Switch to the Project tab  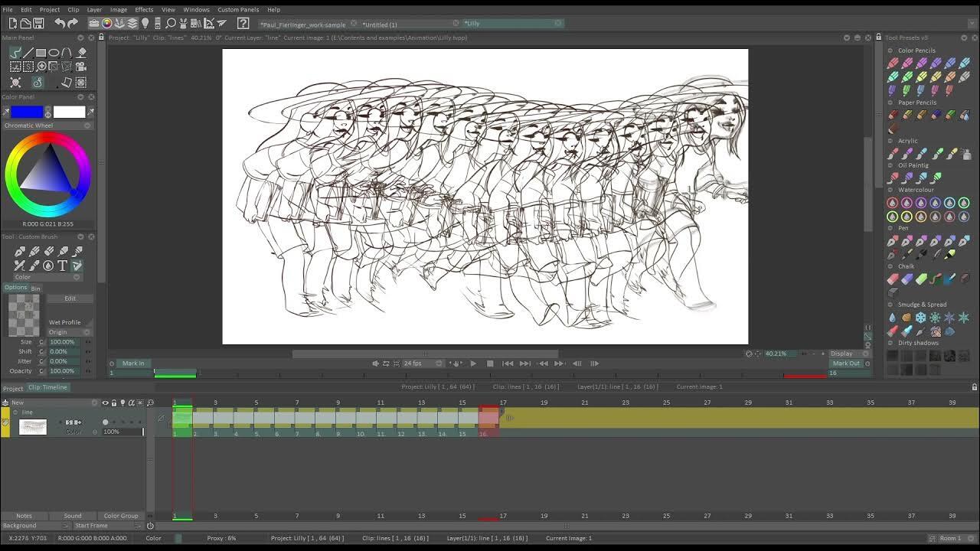click(x=13, y=388)
